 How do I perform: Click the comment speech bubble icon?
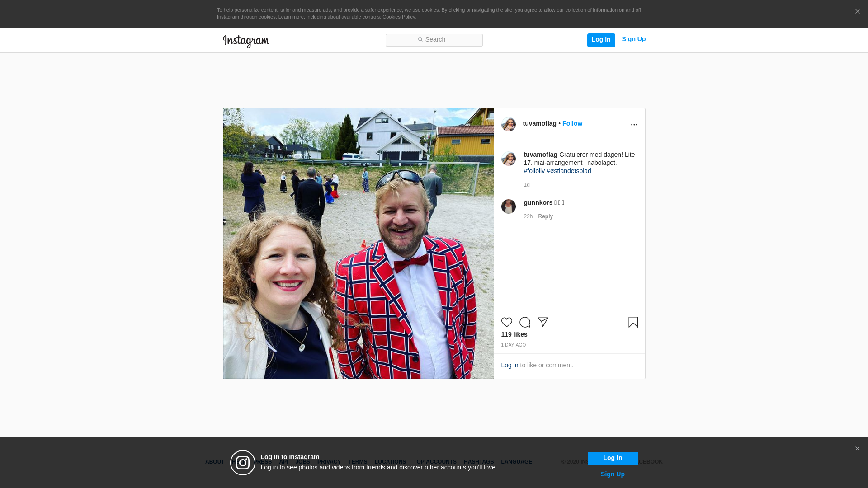[524, 322]
